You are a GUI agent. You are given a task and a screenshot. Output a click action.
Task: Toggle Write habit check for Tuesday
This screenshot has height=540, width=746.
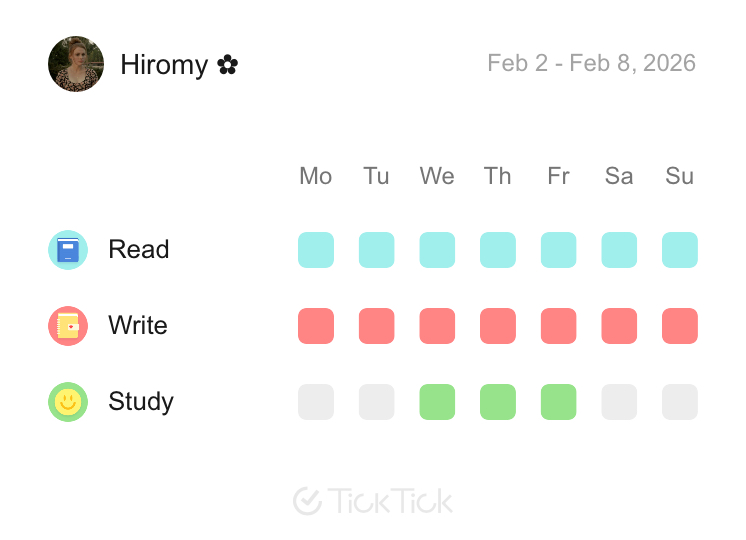click(x=377, y=326)
